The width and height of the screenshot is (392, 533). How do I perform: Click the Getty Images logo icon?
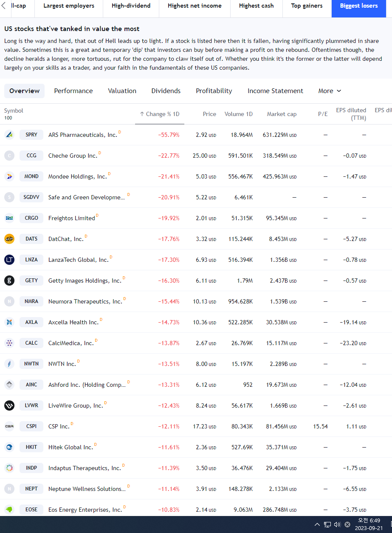[x=9, y=281]
